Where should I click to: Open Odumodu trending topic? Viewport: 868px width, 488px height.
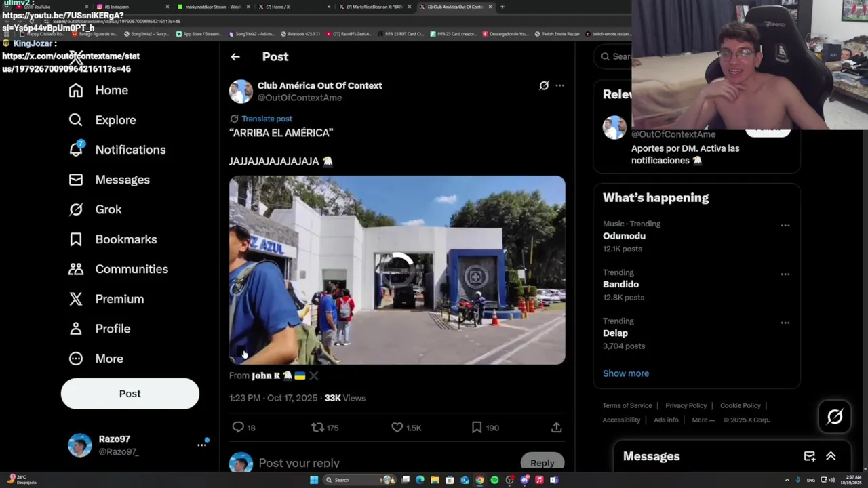624,236
